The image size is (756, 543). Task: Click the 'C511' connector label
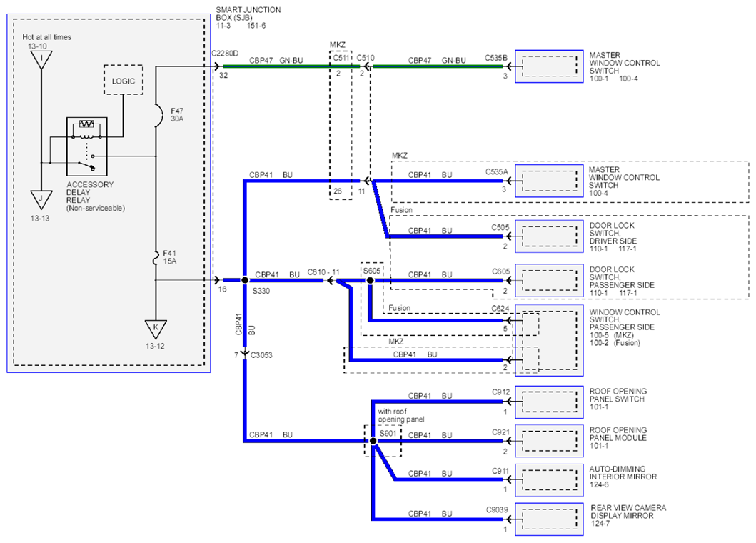coord(341,58)
